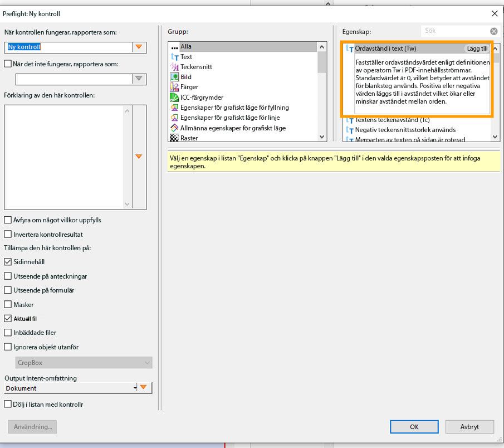
Task: Click in the Sök search field
Action: [x=455, y=31]
